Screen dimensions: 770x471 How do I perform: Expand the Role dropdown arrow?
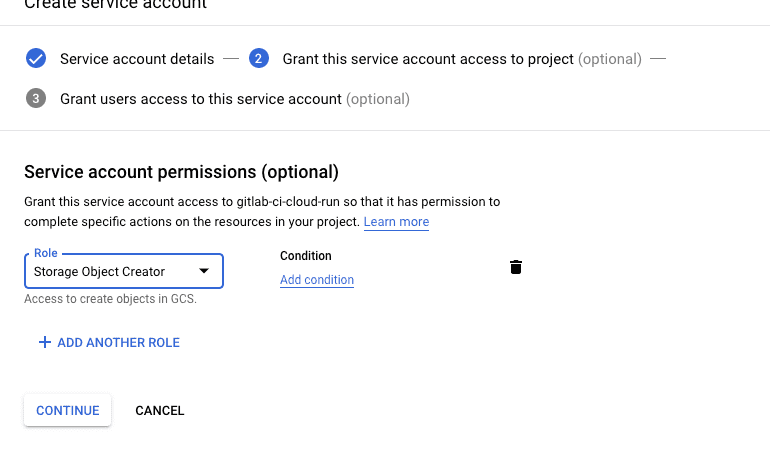point(204,271)
